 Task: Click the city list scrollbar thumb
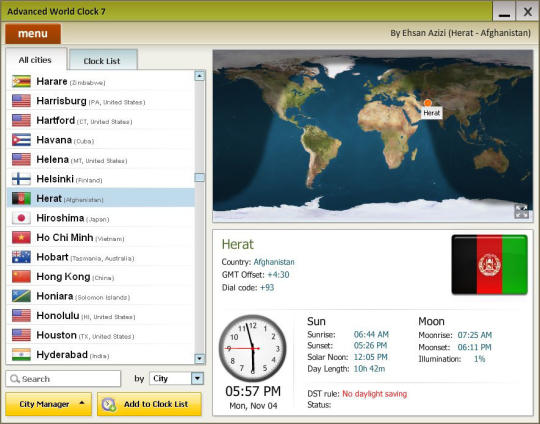tap(200, 177)
